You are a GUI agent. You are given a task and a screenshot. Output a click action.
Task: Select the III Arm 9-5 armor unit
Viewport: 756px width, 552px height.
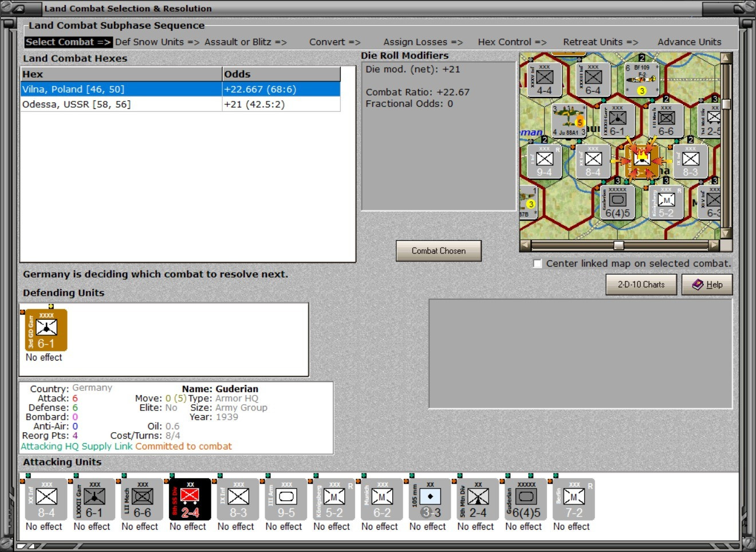[286, 499]
